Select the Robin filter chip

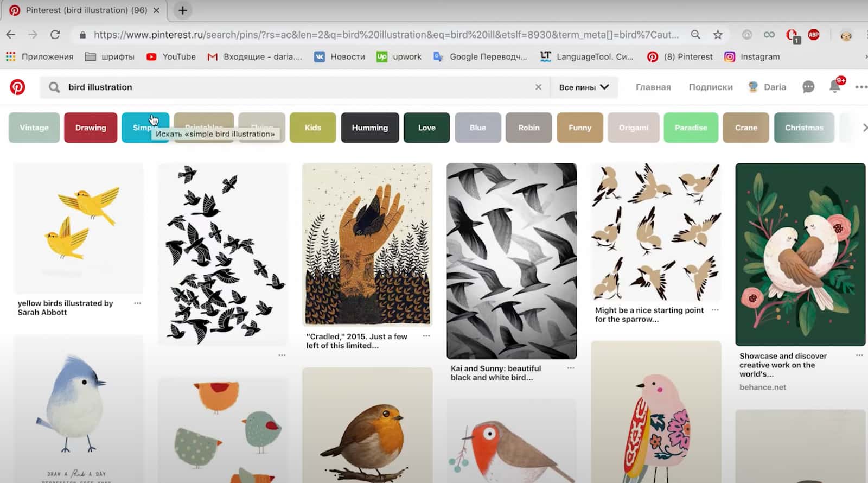tap(529, 128)
